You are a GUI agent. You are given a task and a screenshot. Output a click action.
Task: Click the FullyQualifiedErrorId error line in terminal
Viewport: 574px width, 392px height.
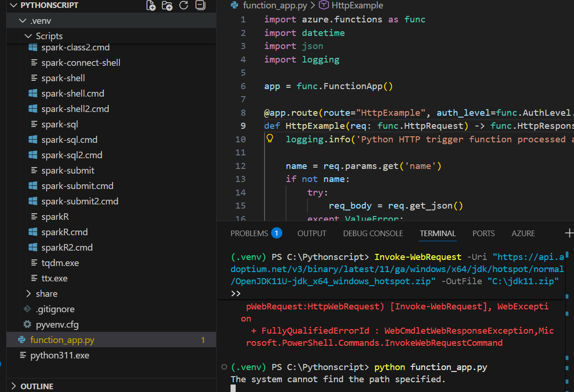click(x=400, y=336)
